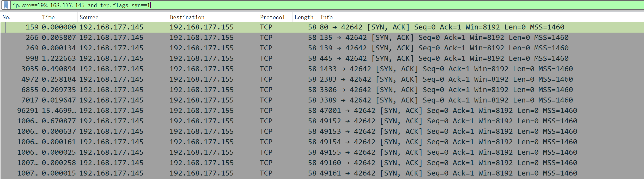Image resolution: width=644 pixels, height=181 pixels.
Task: Click Info cell for port 47001 SYN, ACK
Action: 448,111
